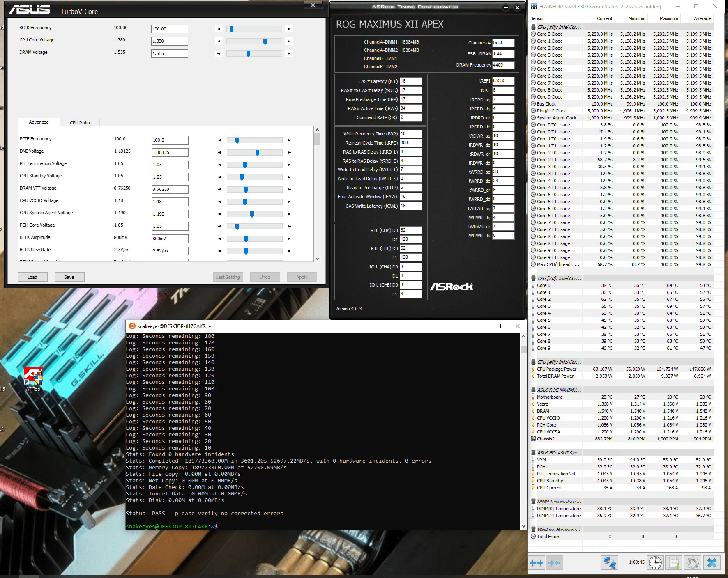The width and height of the screenshot is (728, 578).
Task: Decrease CPU Core Voltage with its left arrow
Action: click(219, 41)
